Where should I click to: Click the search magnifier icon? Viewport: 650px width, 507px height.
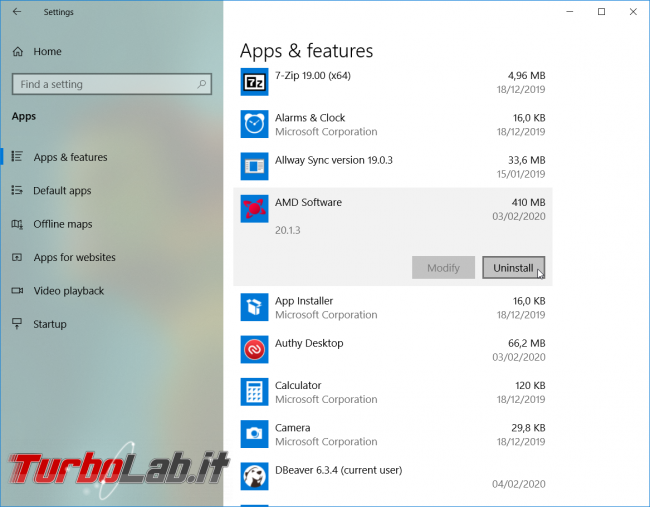tap(201, 84)
